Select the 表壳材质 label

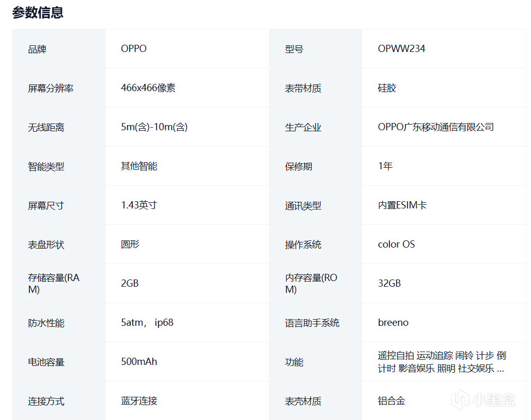[x=303, y=401]
